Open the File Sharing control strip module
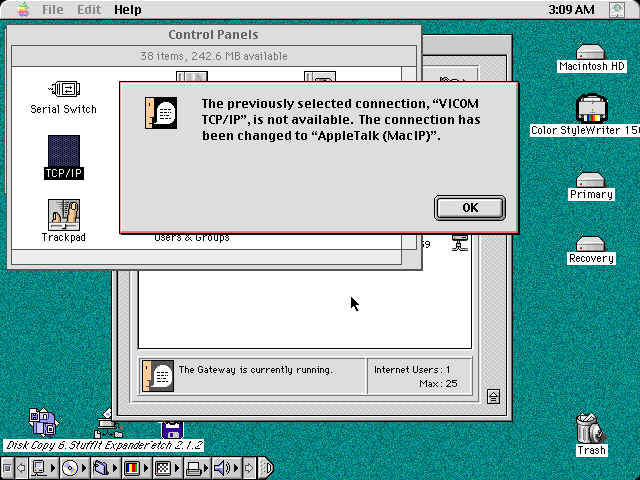The height and width of the screenshot is (480, 640). pyautogui.click(x=105, y=468)
